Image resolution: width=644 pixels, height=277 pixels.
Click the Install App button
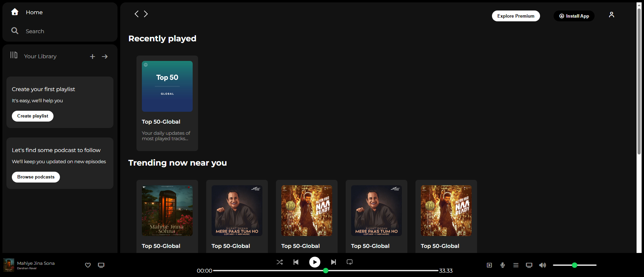[x=574, y=16]
